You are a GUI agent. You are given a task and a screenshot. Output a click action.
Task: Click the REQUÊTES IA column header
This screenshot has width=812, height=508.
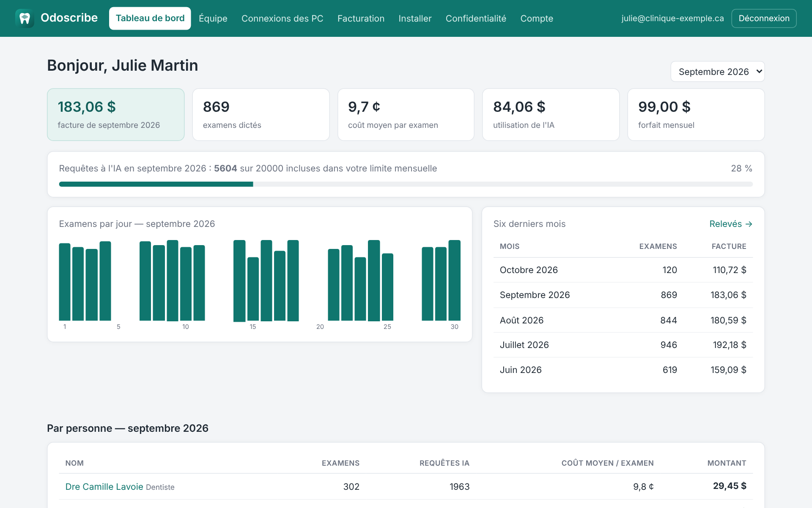pos(444,463)
